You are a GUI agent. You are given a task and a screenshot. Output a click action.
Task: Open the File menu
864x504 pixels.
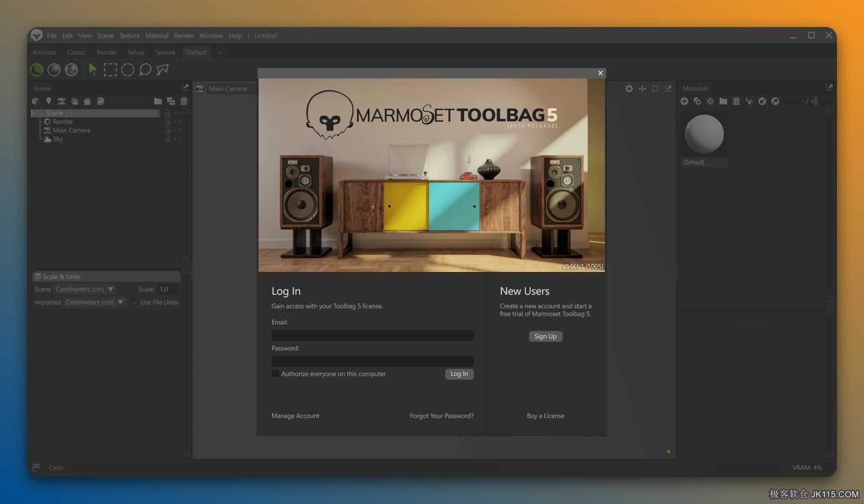[51, 36]
